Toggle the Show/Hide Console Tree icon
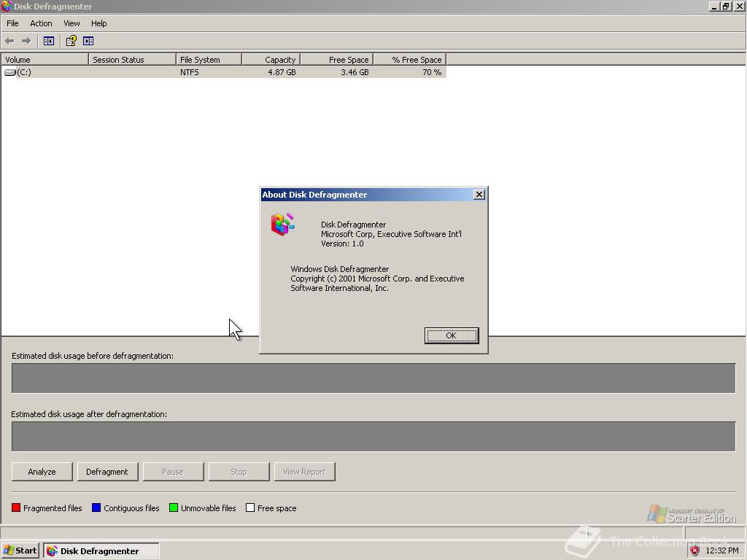Screen dimensions: 747x560 click(49, 41)
